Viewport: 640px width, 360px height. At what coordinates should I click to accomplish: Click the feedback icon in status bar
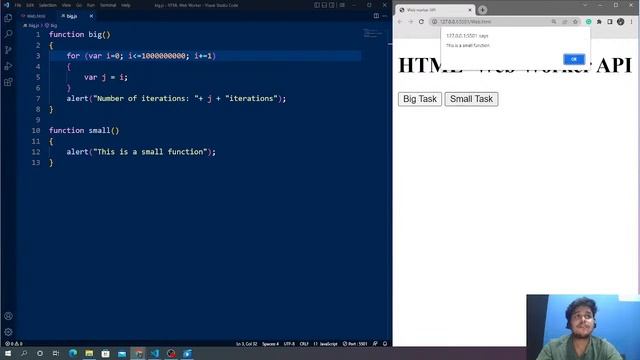coord(375,344)
